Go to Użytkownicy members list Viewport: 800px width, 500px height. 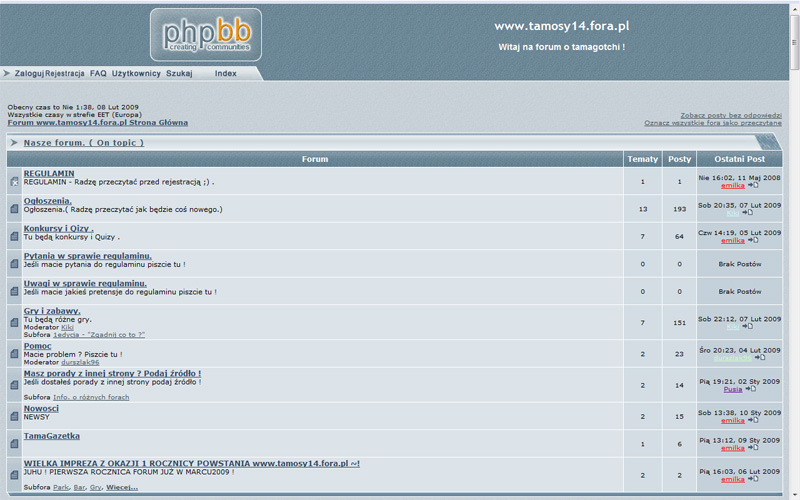136,74
